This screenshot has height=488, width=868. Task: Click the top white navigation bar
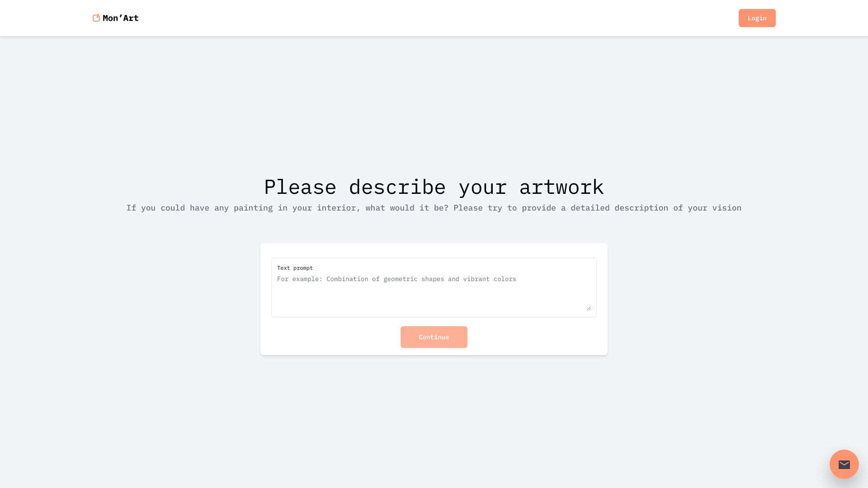(434, 18)
